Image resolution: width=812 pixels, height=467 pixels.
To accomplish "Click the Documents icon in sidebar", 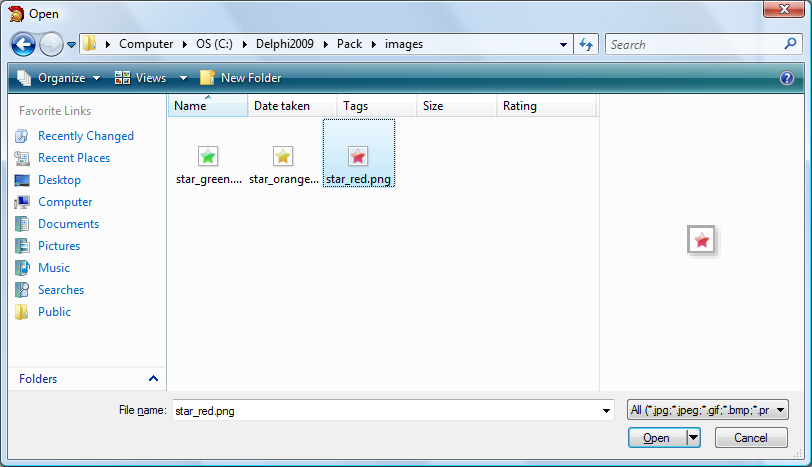I will [22, 224].
